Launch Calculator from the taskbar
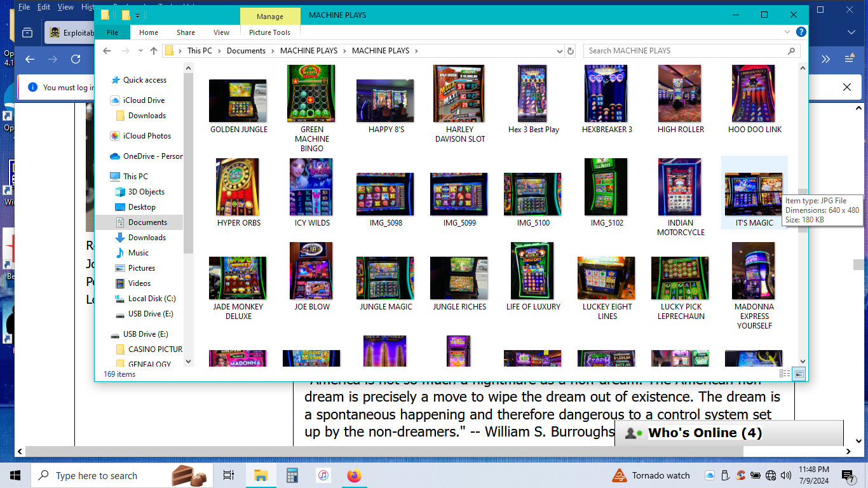The image size is (868, 488). (292, 475)
